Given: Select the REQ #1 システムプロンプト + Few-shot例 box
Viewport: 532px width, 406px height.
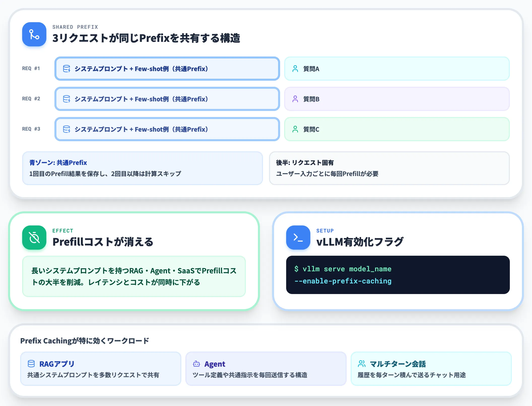Looking at the screenshot, I should point(167,69).
